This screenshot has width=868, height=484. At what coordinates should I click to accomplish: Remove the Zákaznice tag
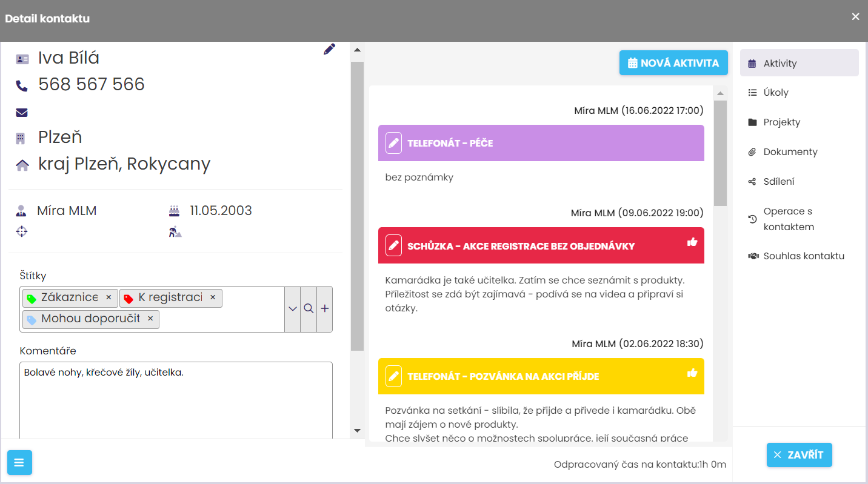coord(109,297)
